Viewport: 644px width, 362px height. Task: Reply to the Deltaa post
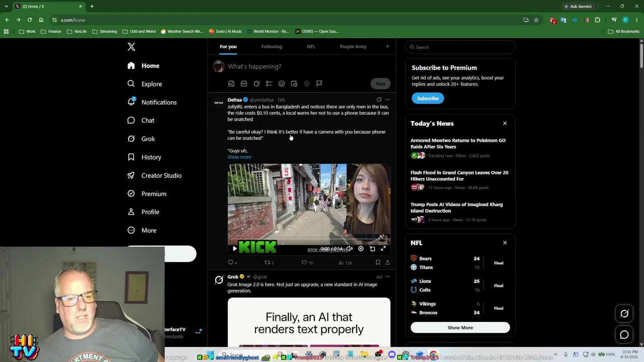[x=231, y=262]
